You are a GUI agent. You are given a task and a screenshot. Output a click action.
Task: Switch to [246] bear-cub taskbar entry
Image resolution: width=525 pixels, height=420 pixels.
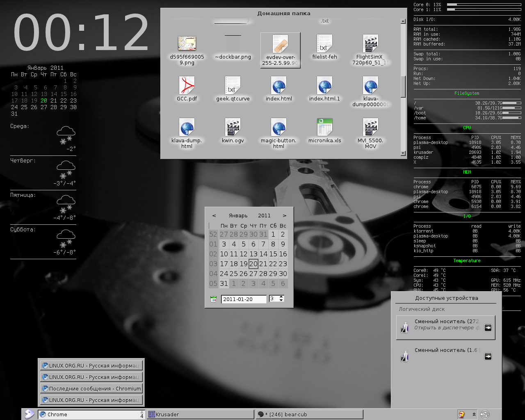tap(309, 414)
